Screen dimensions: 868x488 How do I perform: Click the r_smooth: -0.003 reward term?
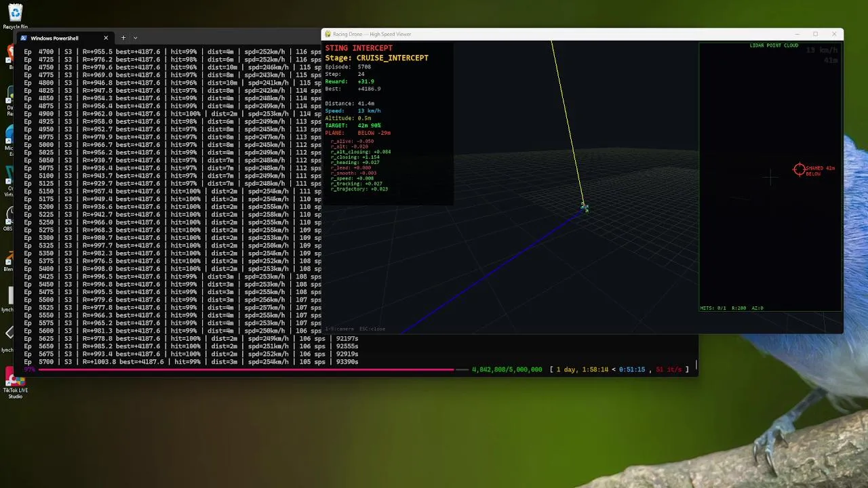point(353,173)
